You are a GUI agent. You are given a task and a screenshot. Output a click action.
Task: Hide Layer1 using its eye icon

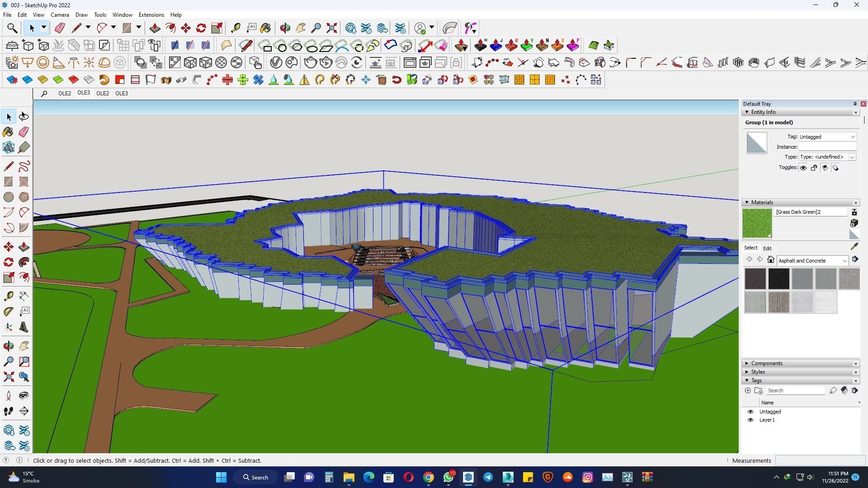[x=750, y=420]
